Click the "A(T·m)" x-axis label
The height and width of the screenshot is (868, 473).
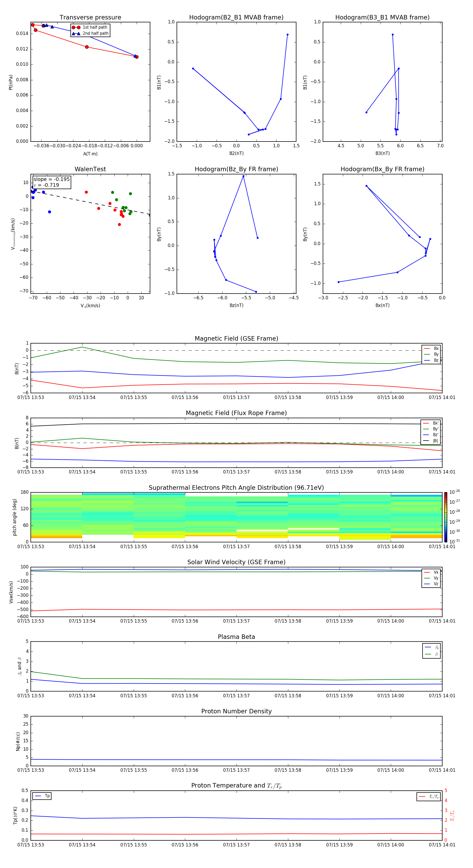click(90, 154)
